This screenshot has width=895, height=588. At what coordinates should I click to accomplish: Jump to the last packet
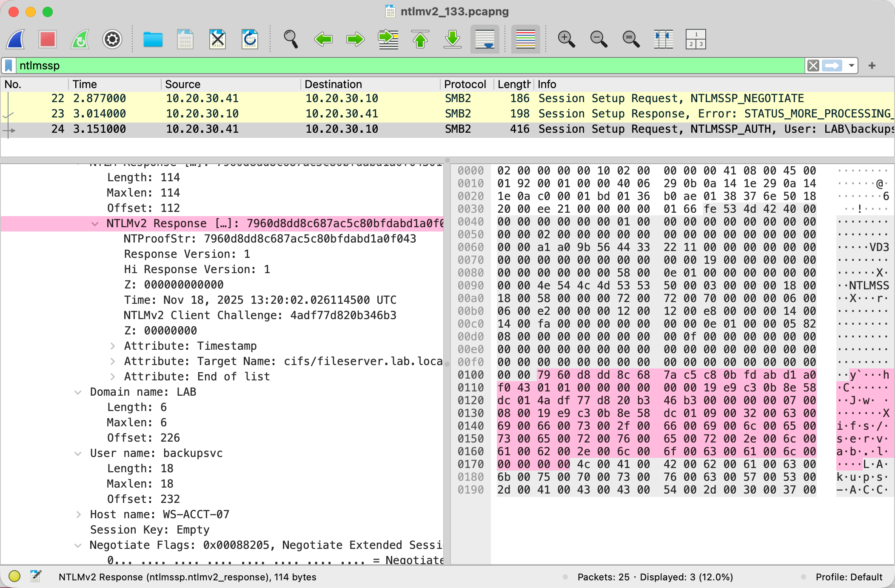pyautogui.click(x=453, y=39)
